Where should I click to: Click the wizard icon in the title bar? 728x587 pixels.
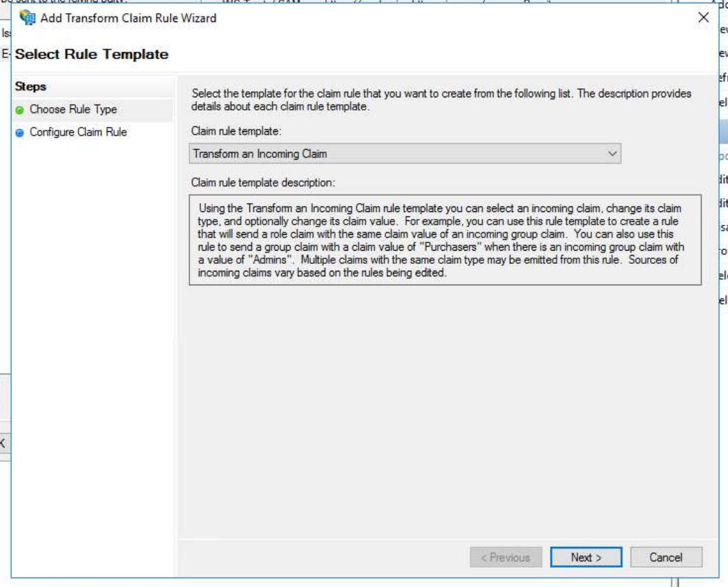(x=28, y=18)
